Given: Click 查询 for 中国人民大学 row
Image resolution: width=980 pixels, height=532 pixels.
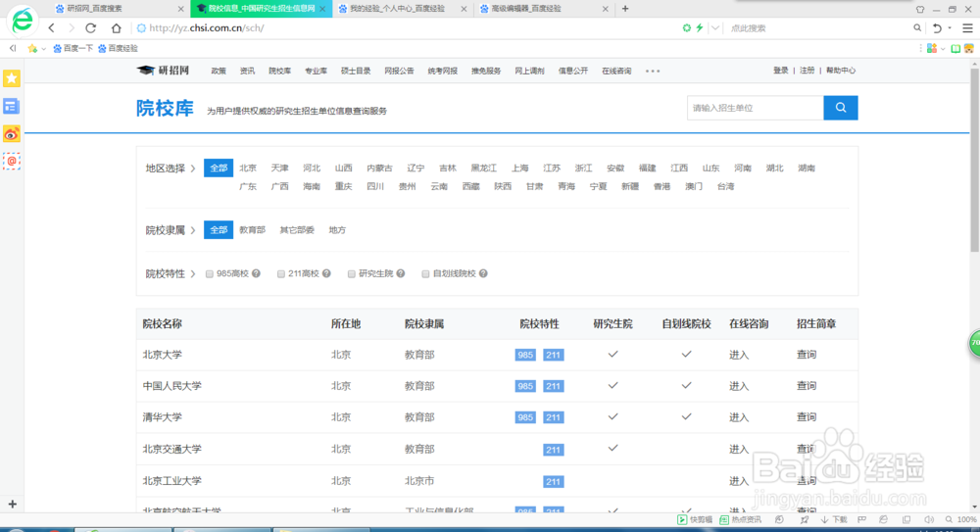Looking at the screenshot, I should pyautogui.click(x=807, y=386).
